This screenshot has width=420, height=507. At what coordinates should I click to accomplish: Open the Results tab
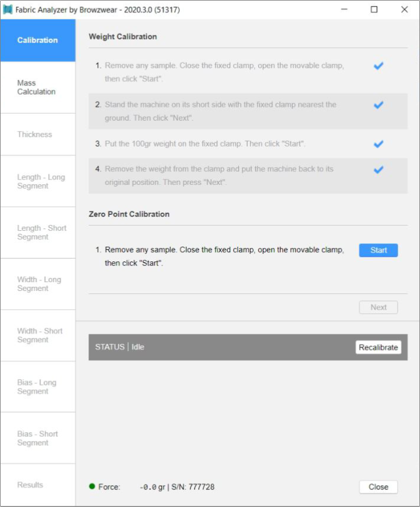(x=38, y=485)
